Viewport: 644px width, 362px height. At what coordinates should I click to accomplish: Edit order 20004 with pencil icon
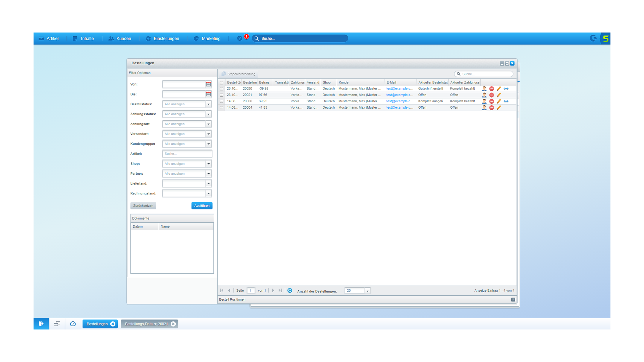click(x=499, y=108)
